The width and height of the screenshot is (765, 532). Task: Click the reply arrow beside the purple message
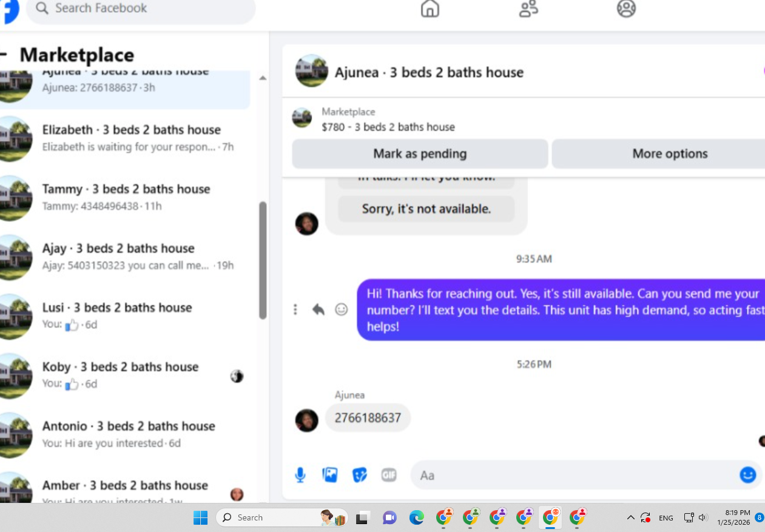pyautogui.click(x=318, y=309)
